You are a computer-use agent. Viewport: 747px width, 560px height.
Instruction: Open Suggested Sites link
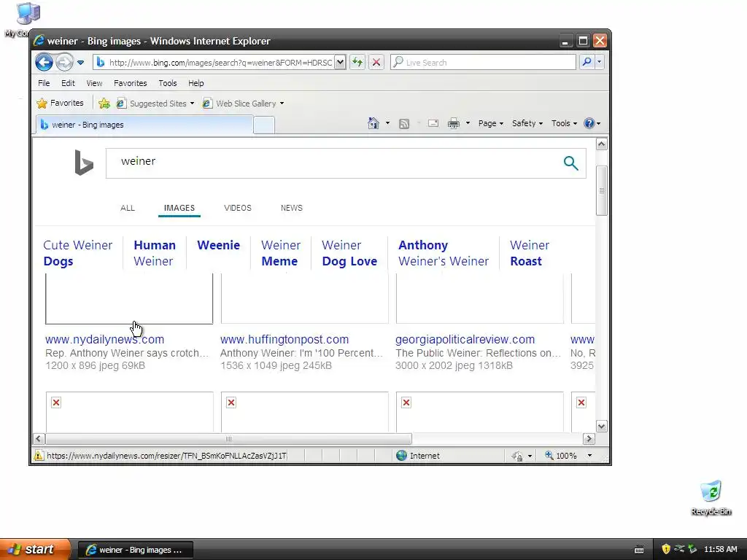[155, 104]
